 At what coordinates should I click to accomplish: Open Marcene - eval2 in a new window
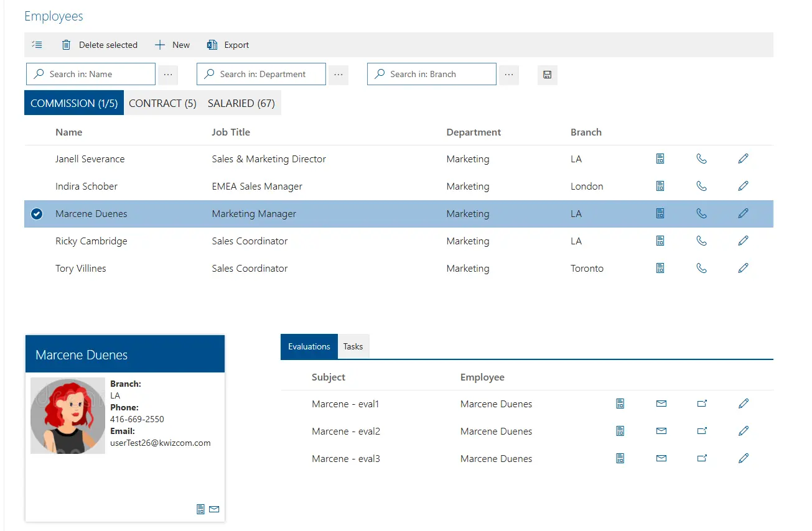coord(702,431)
